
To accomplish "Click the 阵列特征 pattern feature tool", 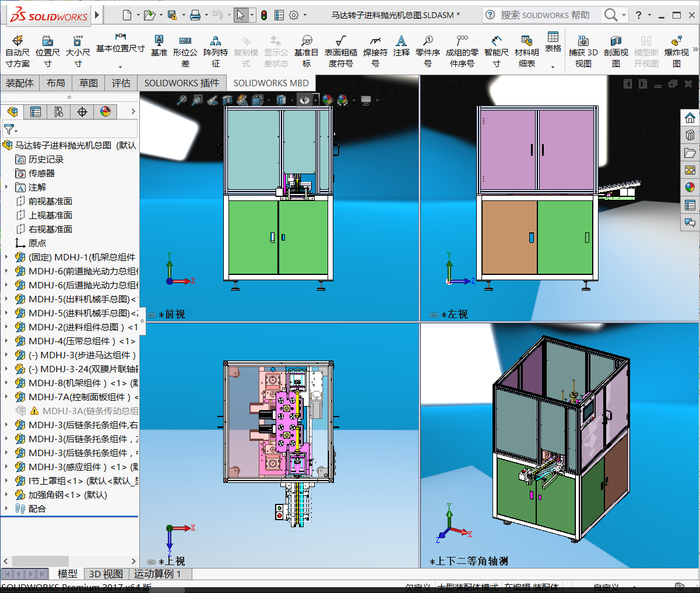I will pos(216,51).
